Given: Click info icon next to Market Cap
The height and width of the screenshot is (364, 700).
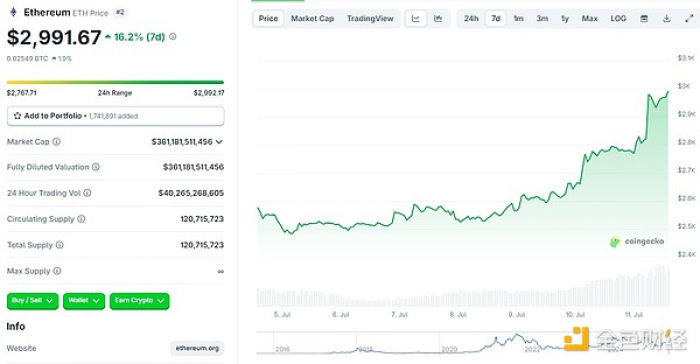Looking at the screenshot, I should 57,142.
